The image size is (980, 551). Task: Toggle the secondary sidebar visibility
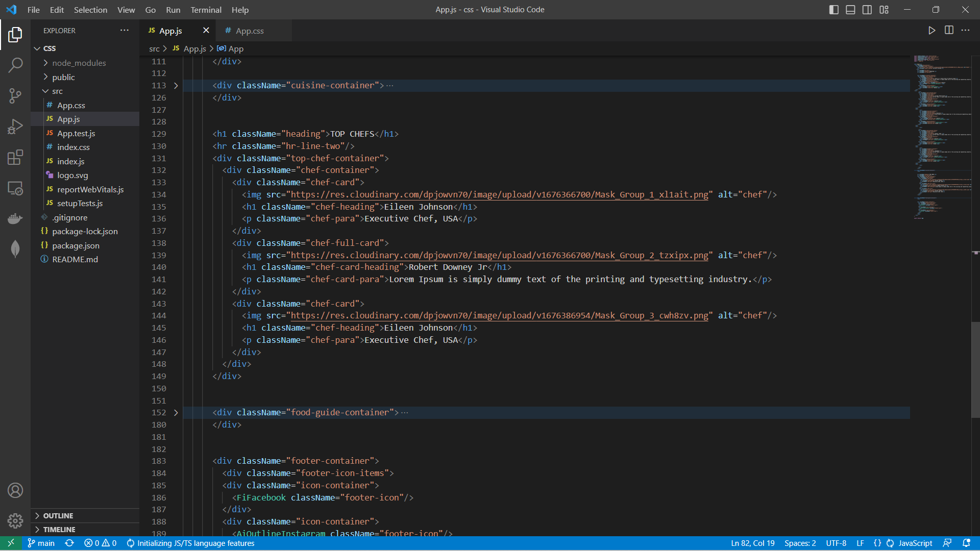867,9
